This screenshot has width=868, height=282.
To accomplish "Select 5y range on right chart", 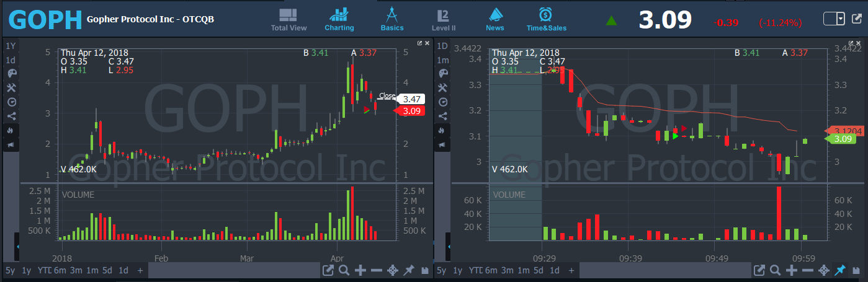I will (x=442, y=271).
